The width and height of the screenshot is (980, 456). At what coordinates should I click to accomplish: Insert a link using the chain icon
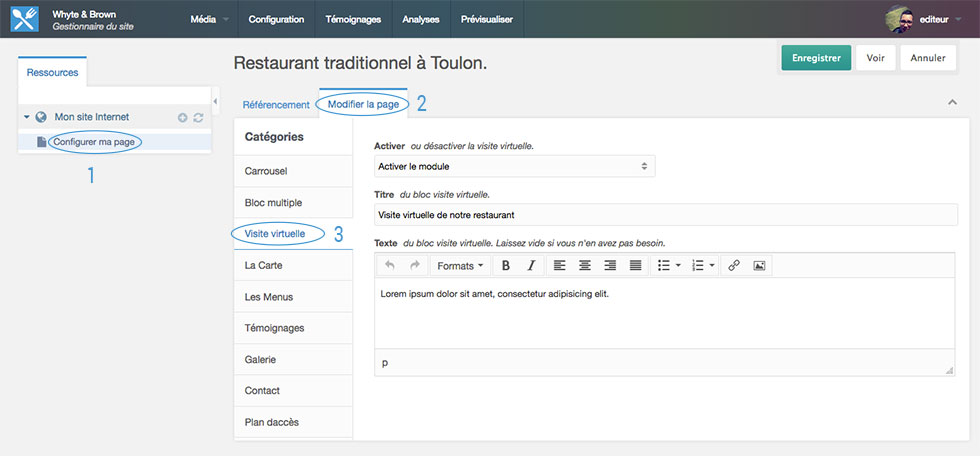(734, 266)
